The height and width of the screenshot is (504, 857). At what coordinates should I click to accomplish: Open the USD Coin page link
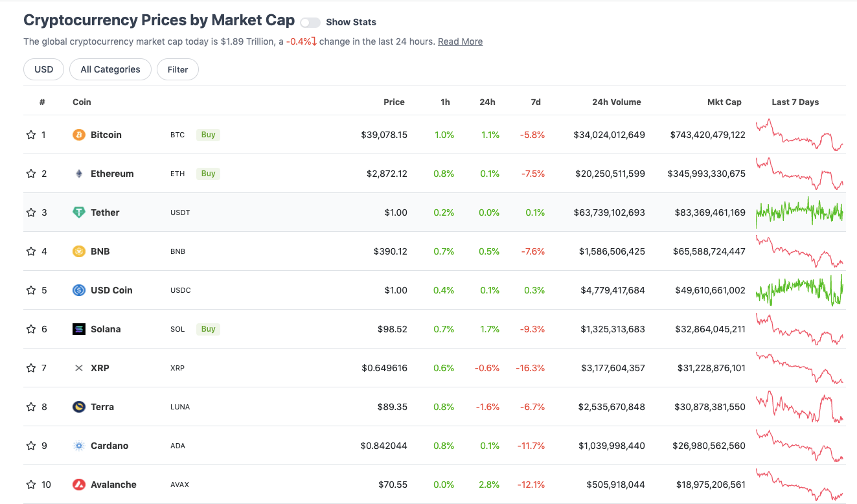point(111,290)
